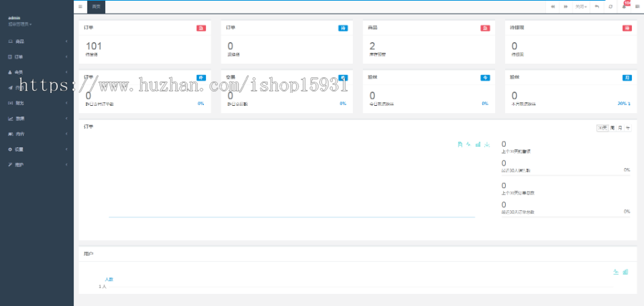The image size is (644, 306).
Task: Expand the 财务 sidebar menu
Action: (x=37, y=103)
